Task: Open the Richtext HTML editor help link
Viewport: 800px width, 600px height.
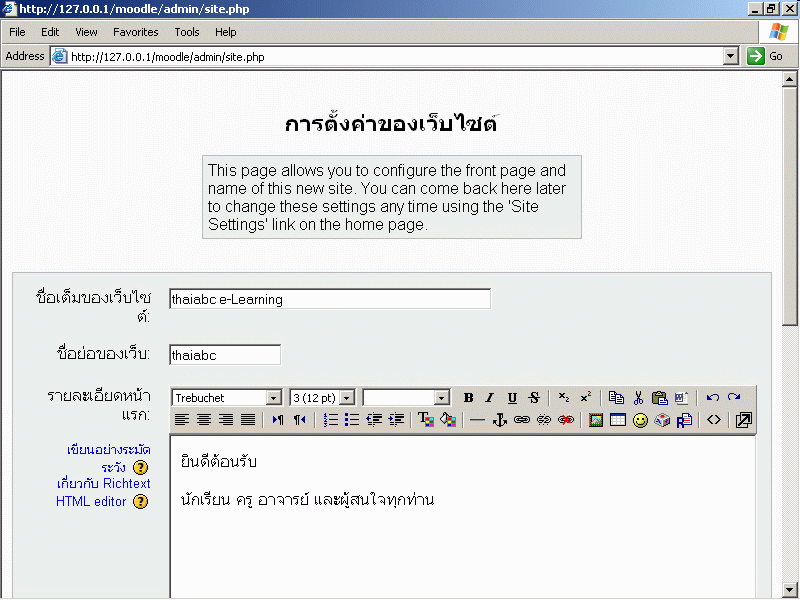Action: click(103, 492)
